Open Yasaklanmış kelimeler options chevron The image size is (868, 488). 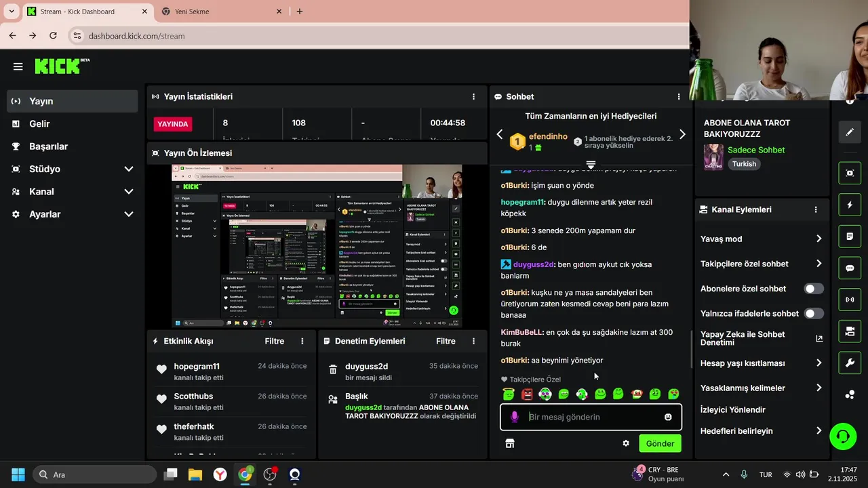click(x=818, y=388)
